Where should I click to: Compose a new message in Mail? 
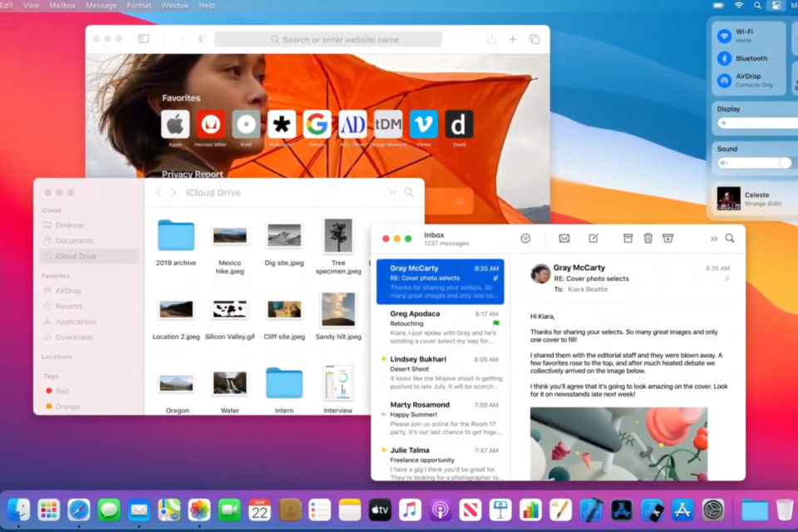point(594,239)
